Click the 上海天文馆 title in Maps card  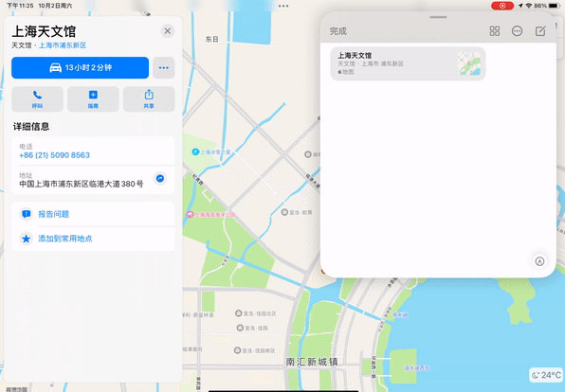point(44,31)
